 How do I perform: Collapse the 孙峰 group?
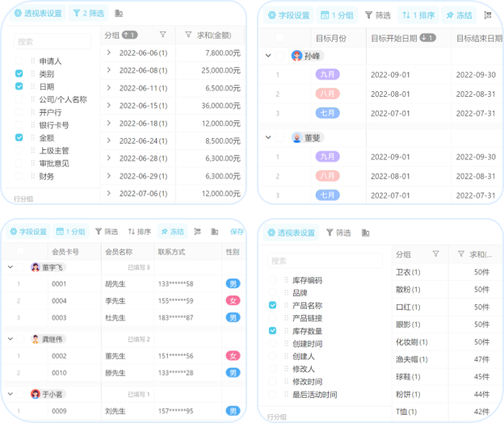coord(268,57)
